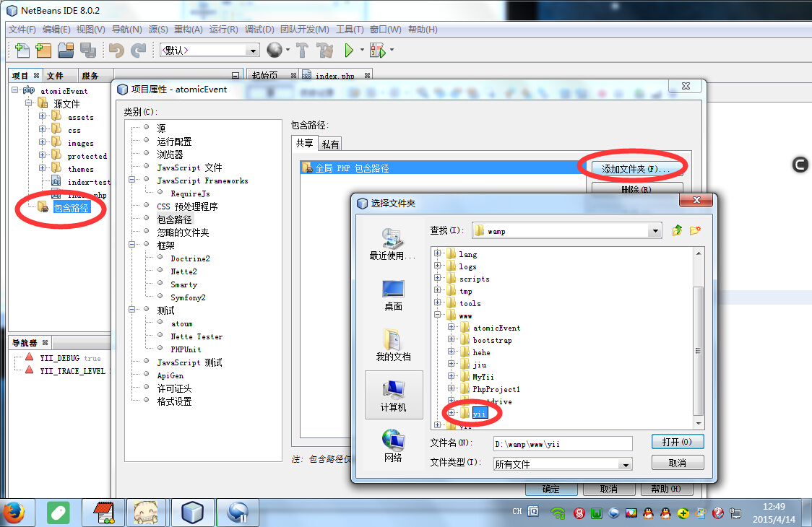Collapse the www folder in chooser
This screenshot has width=812, height=527.
coord(438,314)
